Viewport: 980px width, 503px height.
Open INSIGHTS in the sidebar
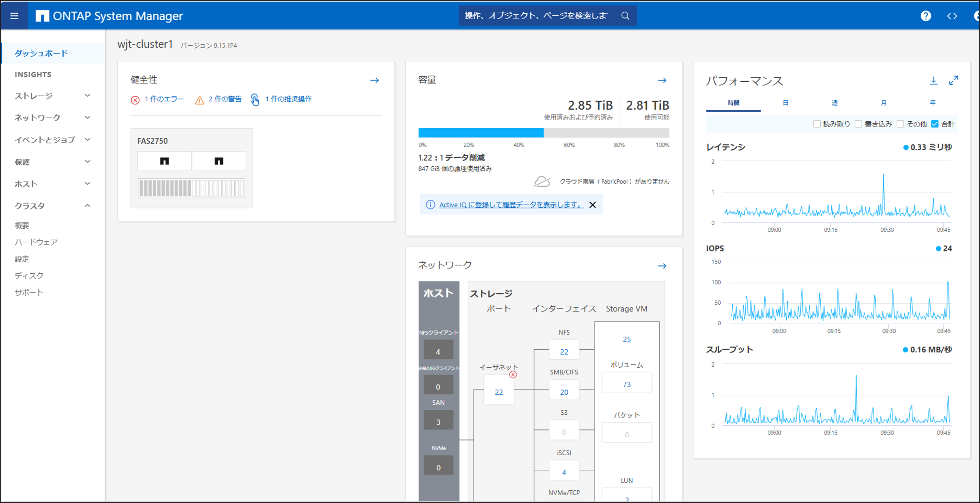[x=33, y=75]
